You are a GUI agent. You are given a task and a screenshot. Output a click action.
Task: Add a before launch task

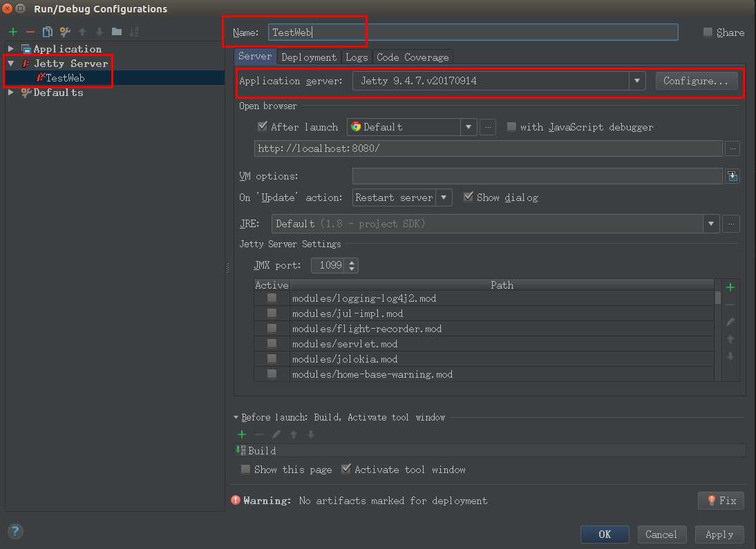pyautogui.click(x=242, y=434)
